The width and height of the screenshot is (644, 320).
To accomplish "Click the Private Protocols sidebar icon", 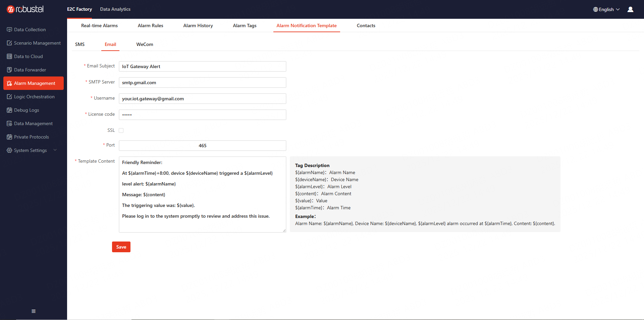I will (x=9, y=137).
